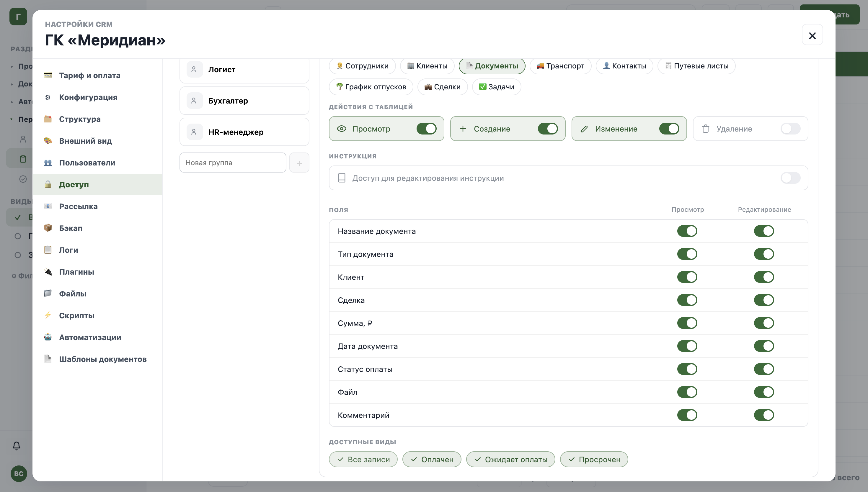Click the ВС user avatar
Image resolution: width=868 pixels, height=492 pixels.
tap(19, 473)
